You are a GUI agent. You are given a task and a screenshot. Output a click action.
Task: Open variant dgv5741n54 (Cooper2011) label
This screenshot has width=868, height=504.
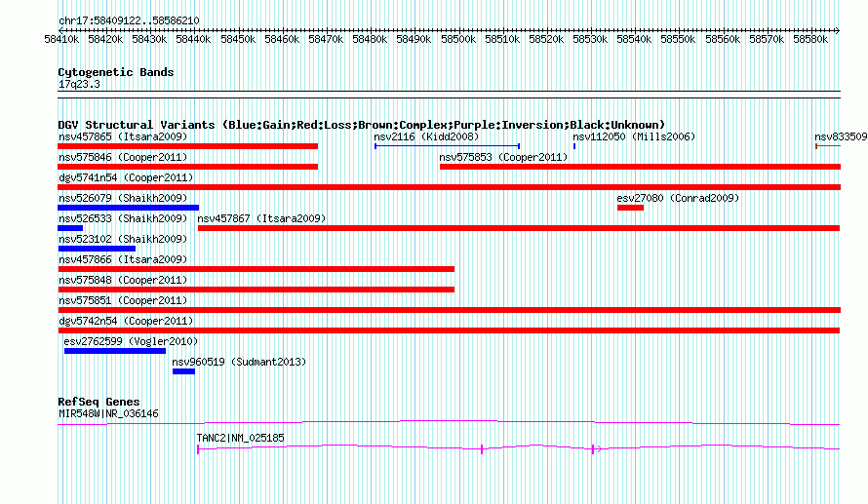tap(126, 177)
